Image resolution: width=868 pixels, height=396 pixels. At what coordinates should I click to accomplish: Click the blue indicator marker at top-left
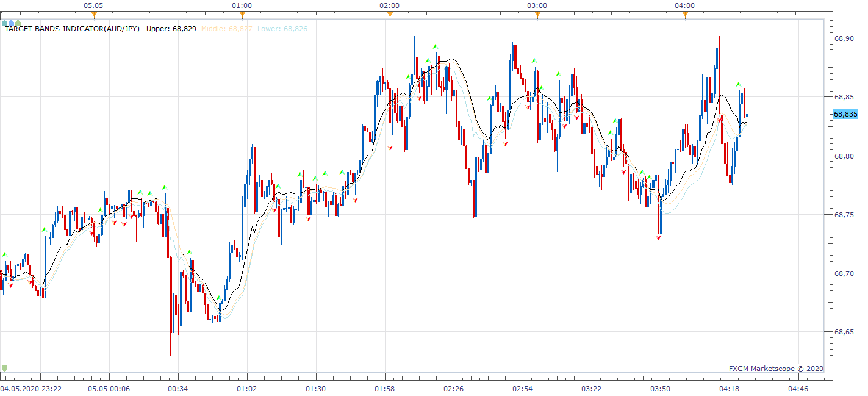tap(11, 23)
